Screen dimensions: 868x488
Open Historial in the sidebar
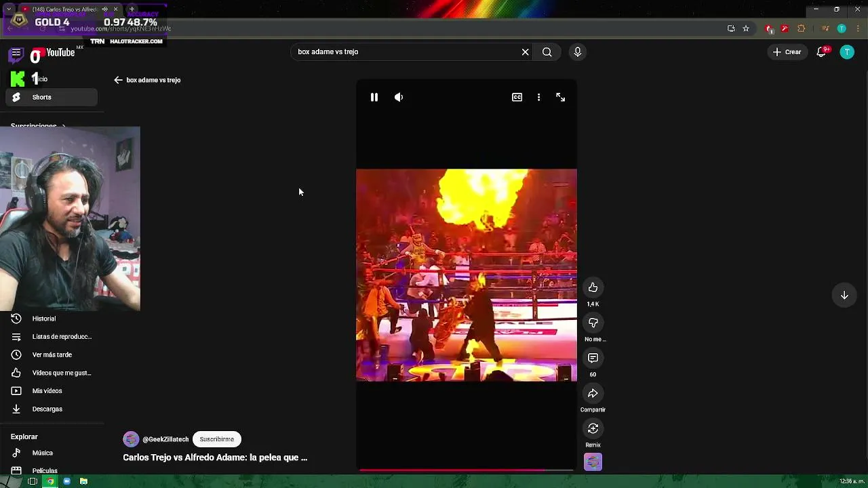pyautogui.click(x=52, y=319)
